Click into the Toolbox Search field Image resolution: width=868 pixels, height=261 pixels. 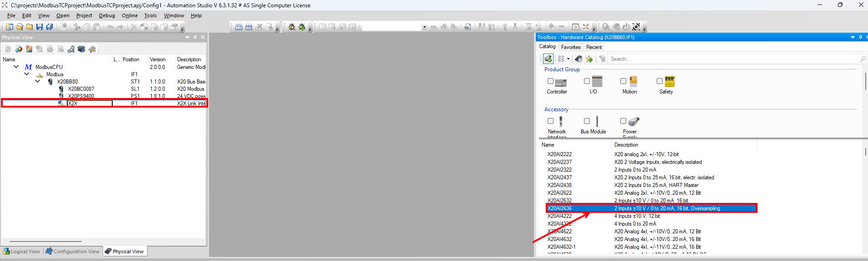pyautogui.click(x=733, y=59)
